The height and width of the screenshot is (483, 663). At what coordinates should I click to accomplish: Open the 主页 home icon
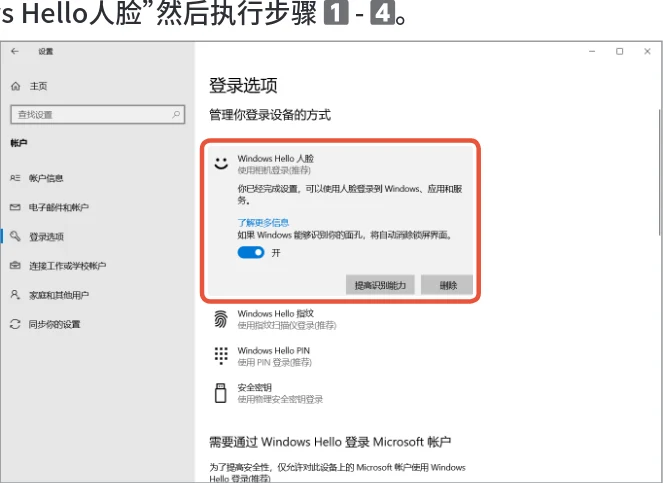pyautogui.click(x=16, y=86)
